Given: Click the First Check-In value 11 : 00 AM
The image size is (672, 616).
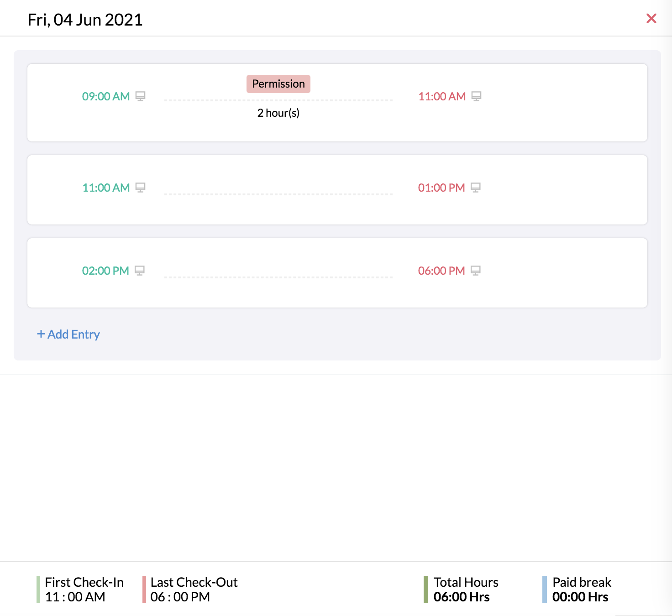Looking at the screenshot, I should 75,597.
